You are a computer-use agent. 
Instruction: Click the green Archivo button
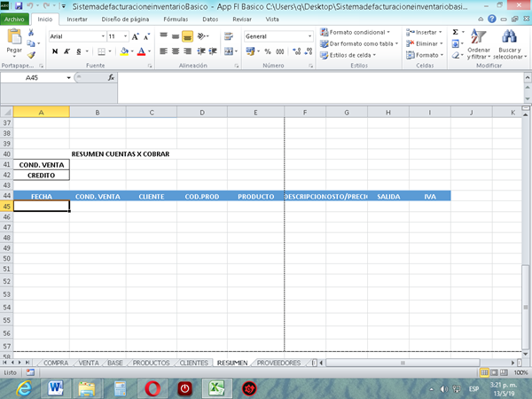pos(16,18)
